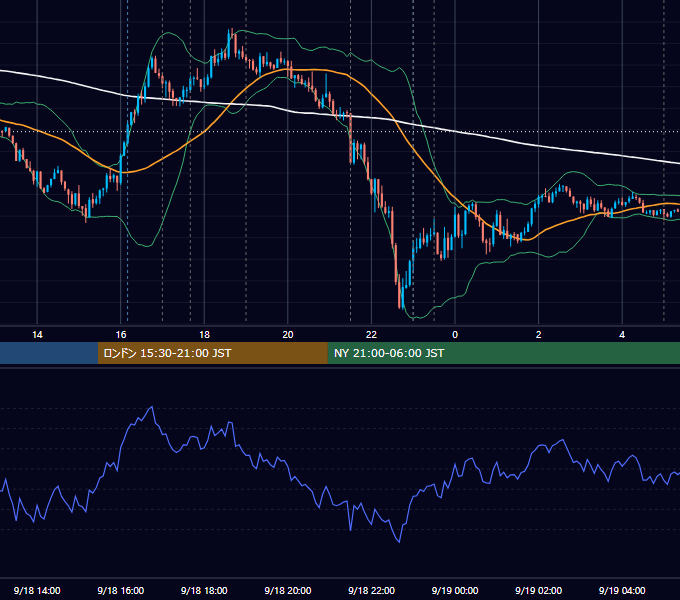Click the hour label 20 on price chart axis
The width and height of the screenshot is (680, 600).
pos(288,335)
